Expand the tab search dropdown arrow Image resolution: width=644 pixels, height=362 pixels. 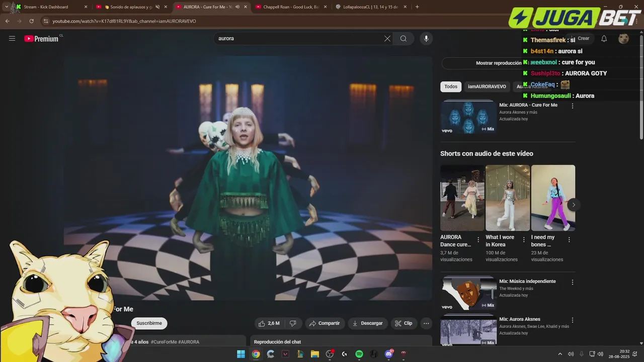(x=7, y=7)
